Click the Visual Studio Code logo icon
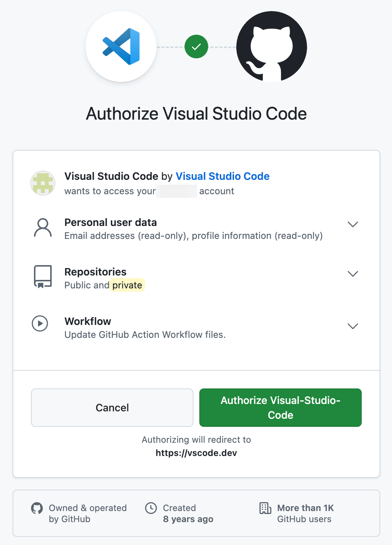 [x=121, y=47]
